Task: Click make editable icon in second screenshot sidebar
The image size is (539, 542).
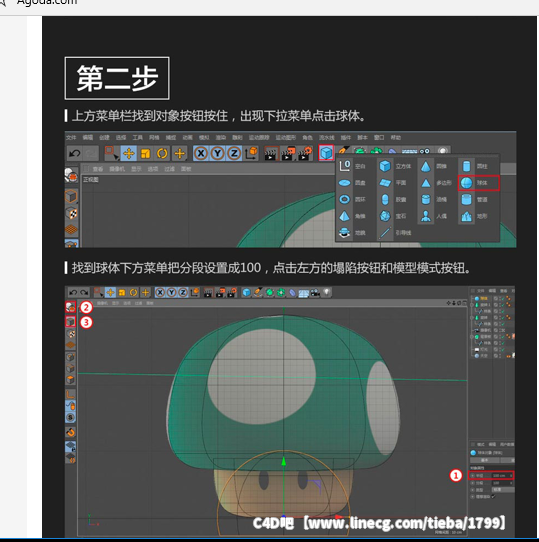Action: point(71,307)
